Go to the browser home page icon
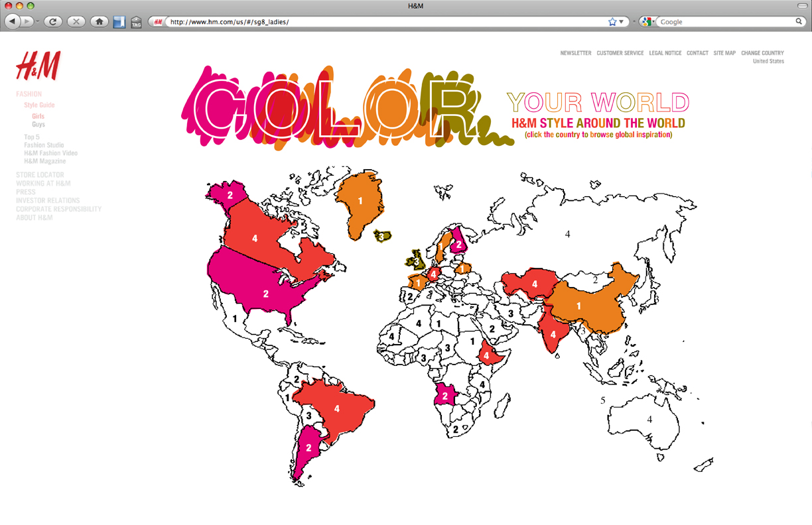This screenshot has width=812, height=525. (x=100, y=22)
